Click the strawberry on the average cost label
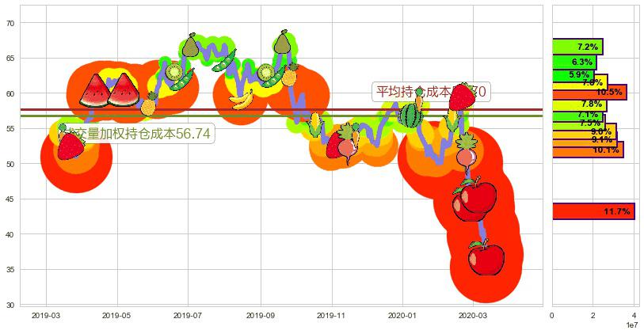The height and width of the screenshot is (334, 644). coord(461,97)
